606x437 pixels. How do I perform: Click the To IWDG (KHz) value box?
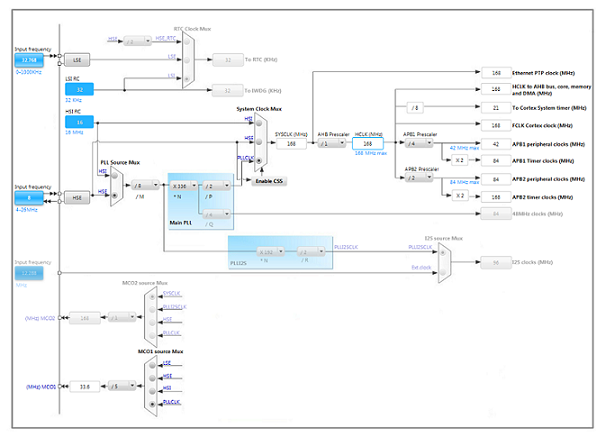point(228,90)
